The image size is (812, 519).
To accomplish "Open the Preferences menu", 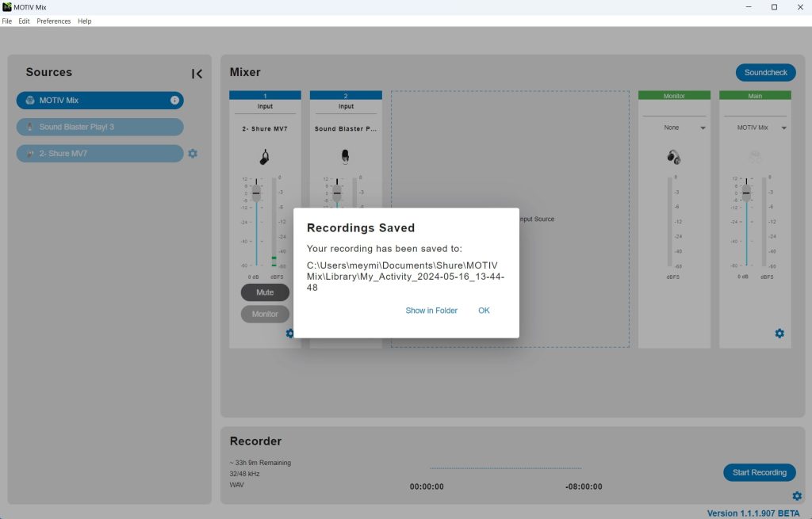I will pyautogui.click(x=53, y=21).
